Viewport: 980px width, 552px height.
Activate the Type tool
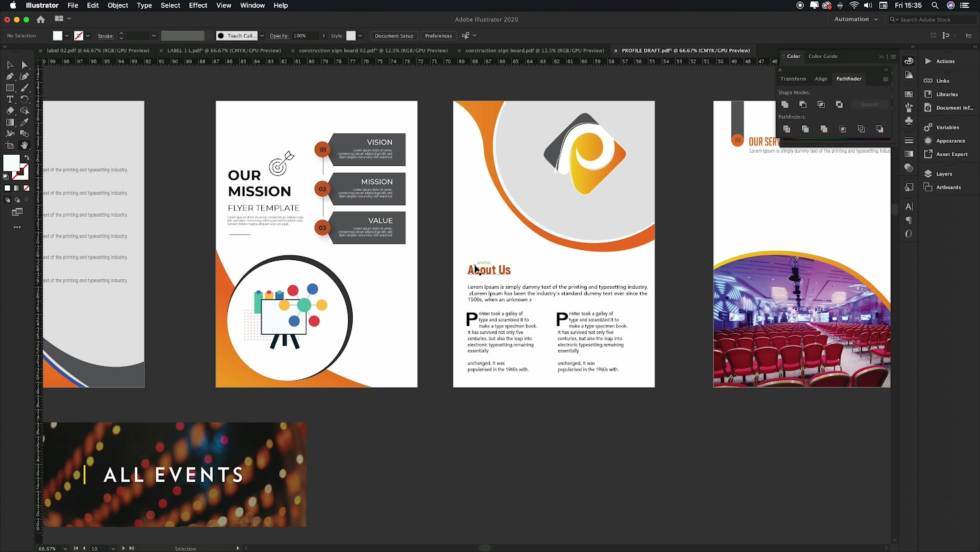coord(10,99)
